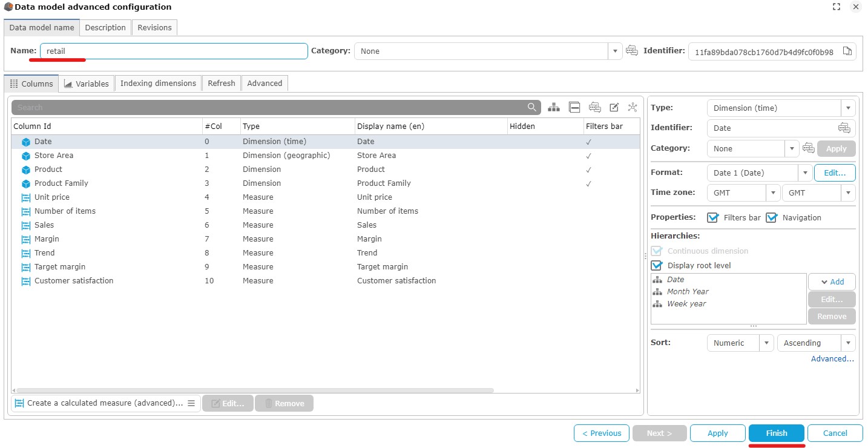Image resolution: width=868 pixels, height=448 pixels.
Task: Expand the dialog with the fullscreen icon
Action: [x=837, y=7]
